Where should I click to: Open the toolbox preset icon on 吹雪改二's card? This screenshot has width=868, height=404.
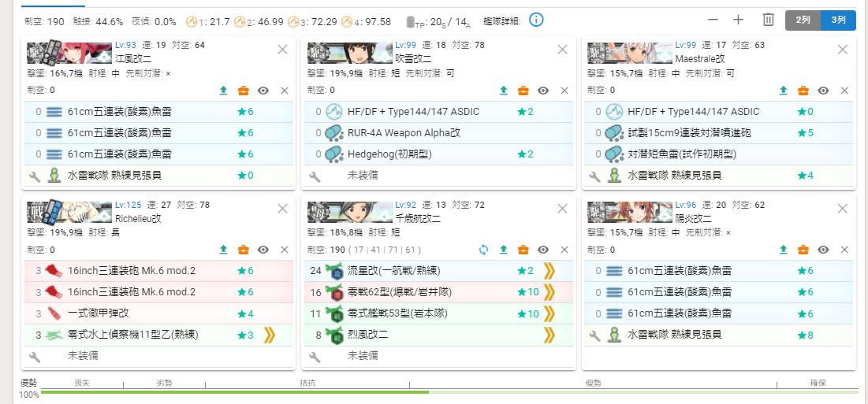[x=523, y=91]
